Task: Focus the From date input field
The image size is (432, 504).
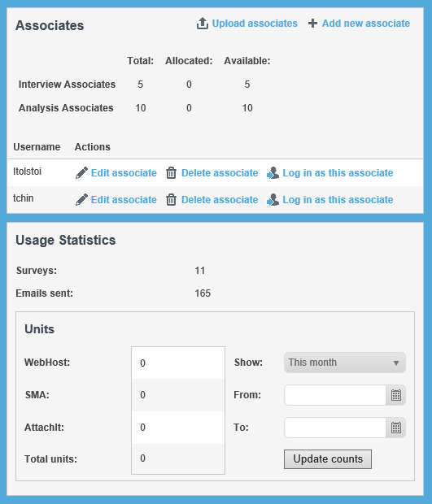Action: click(335, 395)
